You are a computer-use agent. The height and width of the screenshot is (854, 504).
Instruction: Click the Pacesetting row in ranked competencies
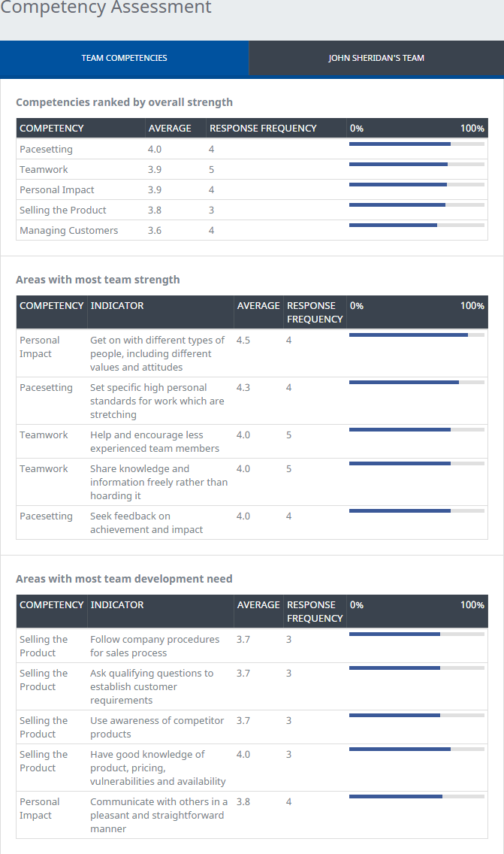(46, 150)
